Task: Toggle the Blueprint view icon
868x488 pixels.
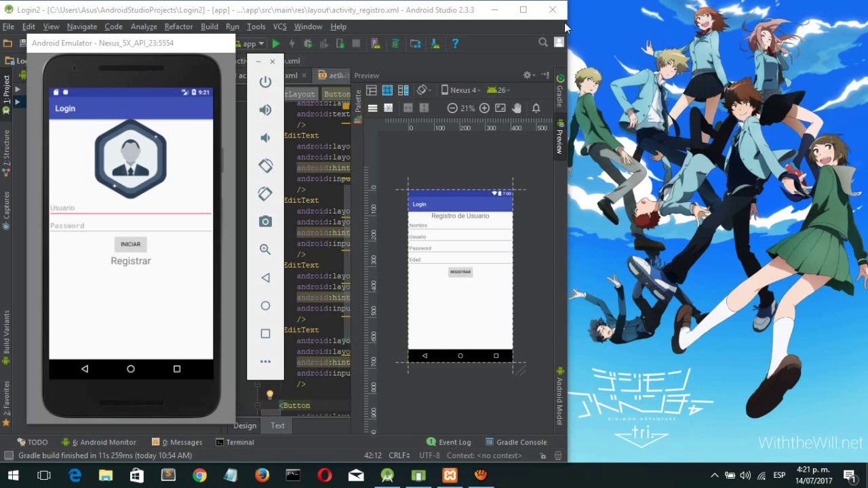Action: [387, 90]
